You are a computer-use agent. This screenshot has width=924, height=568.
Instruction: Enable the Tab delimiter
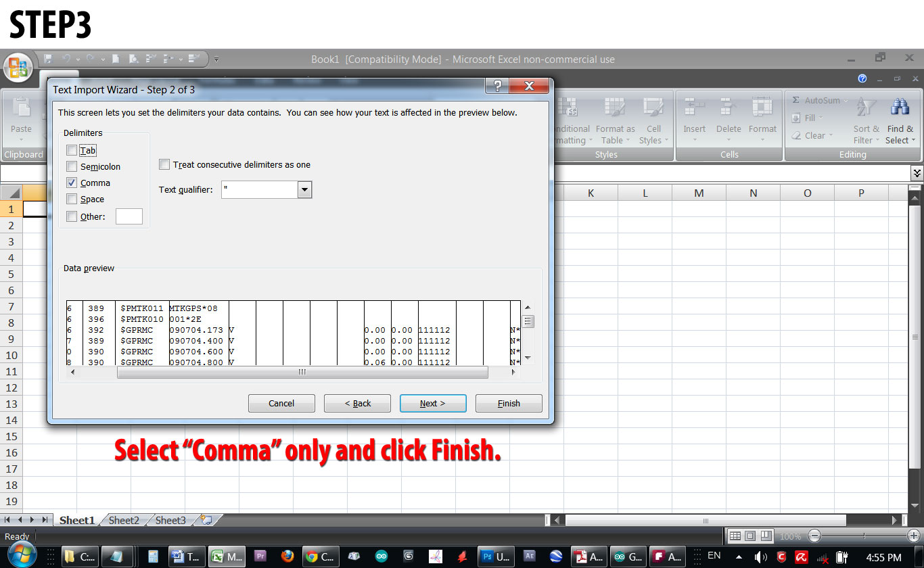[72, 150]
